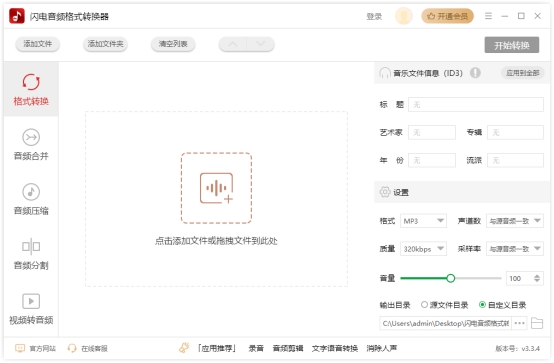The image size is (554, 363).
Task: Click the 专辑 album input field
Action: (x=515, y=133)
